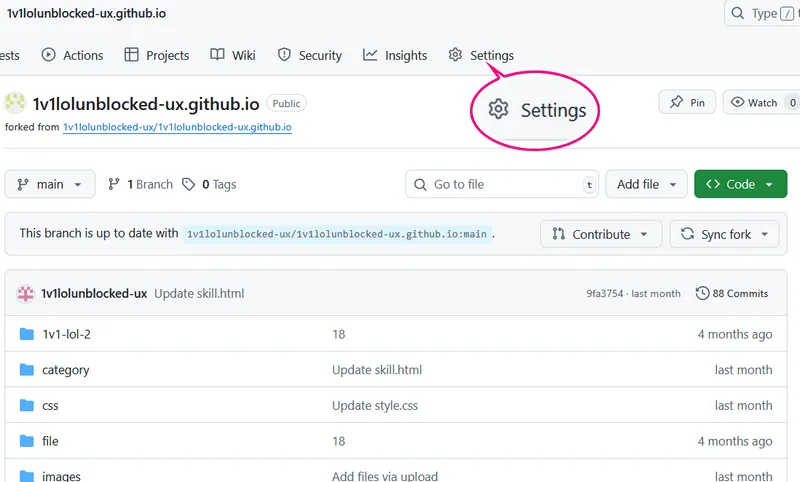Open the Contribute dropdown menu
Image resolution: width=800 pixels, height=482 pixels.
601,234
